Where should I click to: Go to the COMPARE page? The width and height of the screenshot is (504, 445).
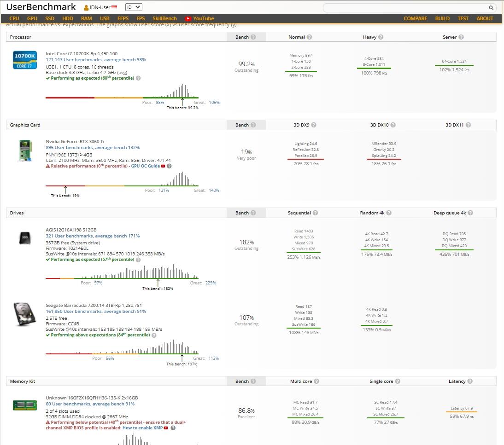[415, 18]
